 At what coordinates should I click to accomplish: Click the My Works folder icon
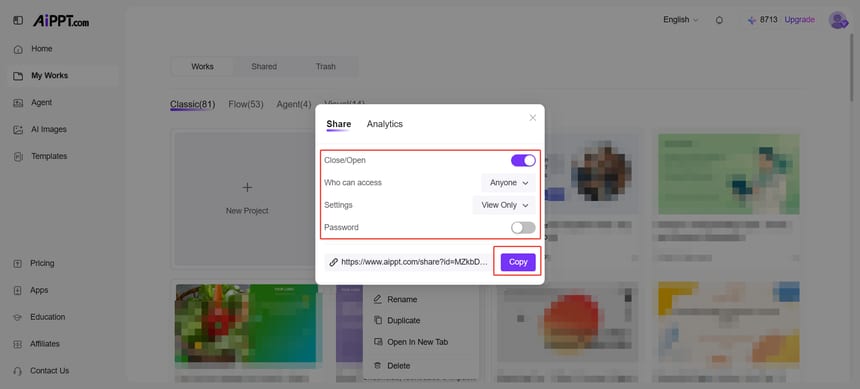pos(18,76)
